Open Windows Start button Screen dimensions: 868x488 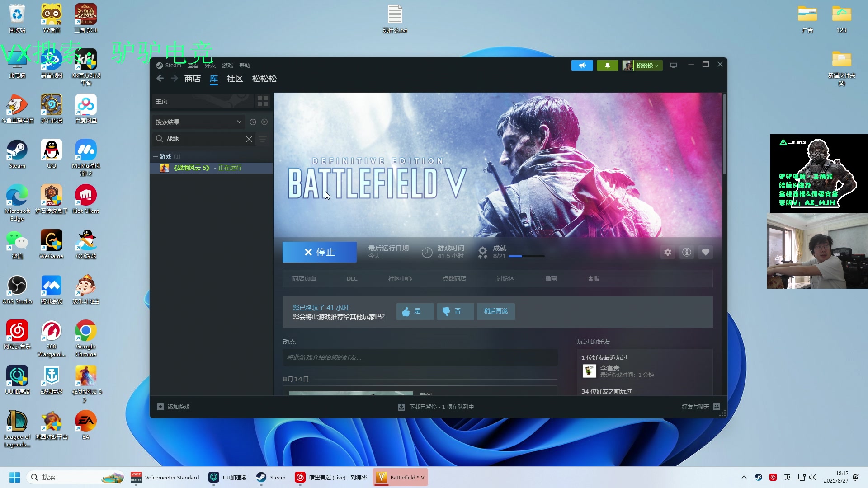click(15, 478)
